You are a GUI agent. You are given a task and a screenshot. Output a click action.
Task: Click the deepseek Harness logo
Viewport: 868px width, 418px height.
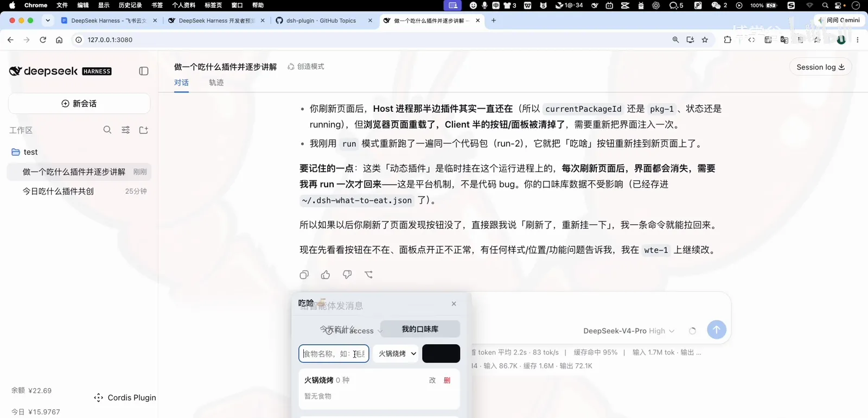click(60, 71)
